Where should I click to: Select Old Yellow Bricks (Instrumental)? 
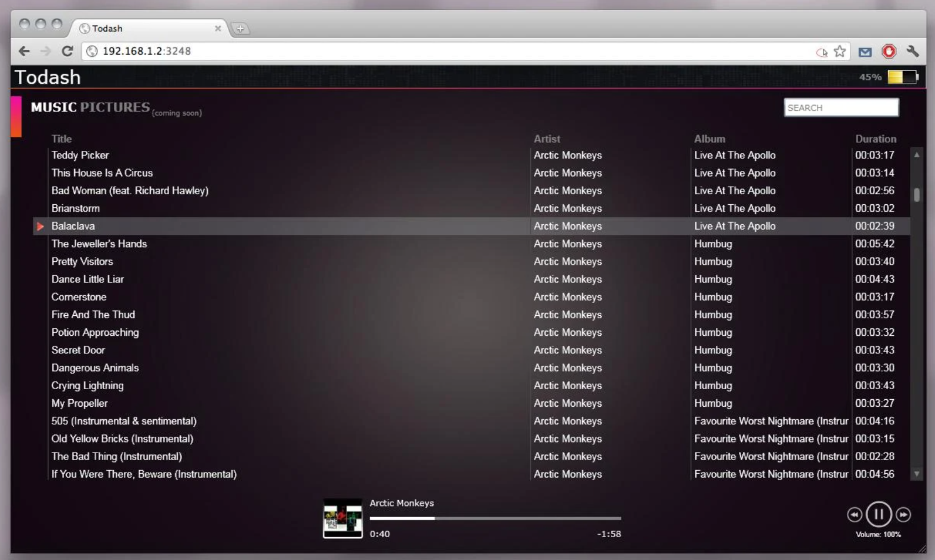pyautogui.click(x=122, y=438)
